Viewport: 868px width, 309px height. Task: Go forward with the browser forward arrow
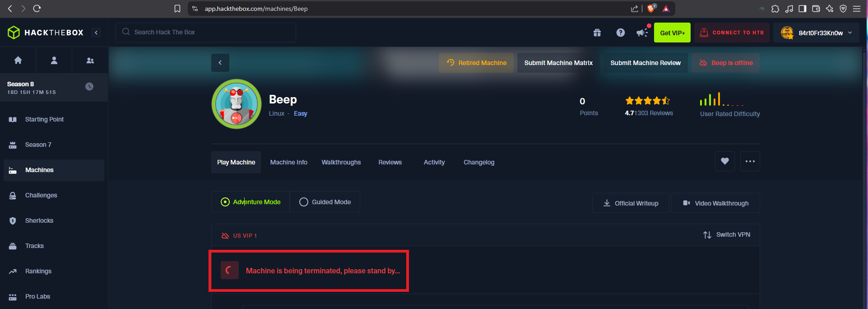coord(23,9)
